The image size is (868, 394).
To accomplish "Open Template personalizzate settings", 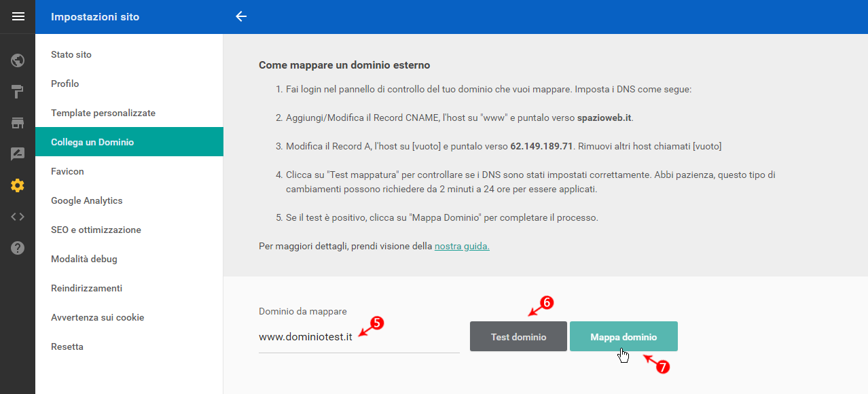I will click(x=103, y=113).
